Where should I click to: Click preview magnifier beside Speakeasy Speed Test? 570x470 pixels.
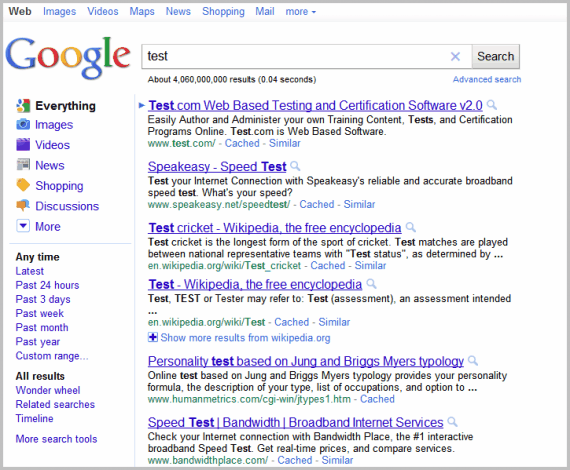pyautogui.click(x=295, y=166)
